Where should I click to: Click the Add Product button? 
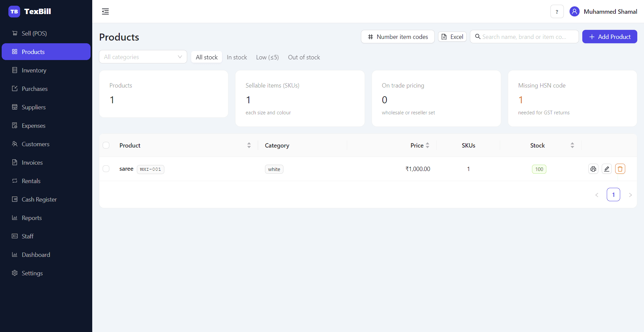pos(609,37)
